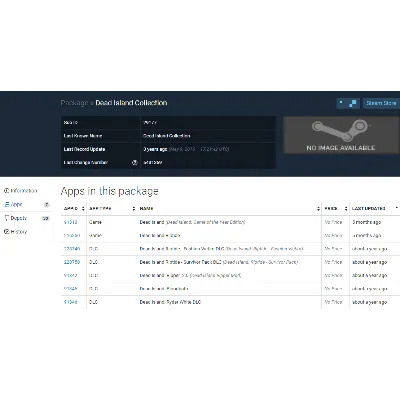
Task: Click the Dead Island Riptide game name
Action: pyautogui.click(x=160, y=235)
